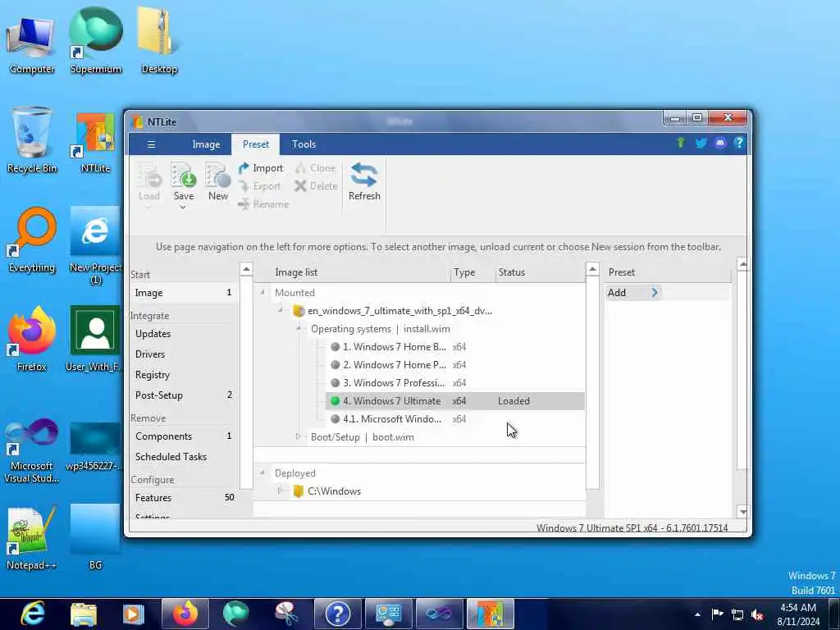Collapse the Mounted group
The height and width of the screenshot is (630, 840).
tap(262, 293)
